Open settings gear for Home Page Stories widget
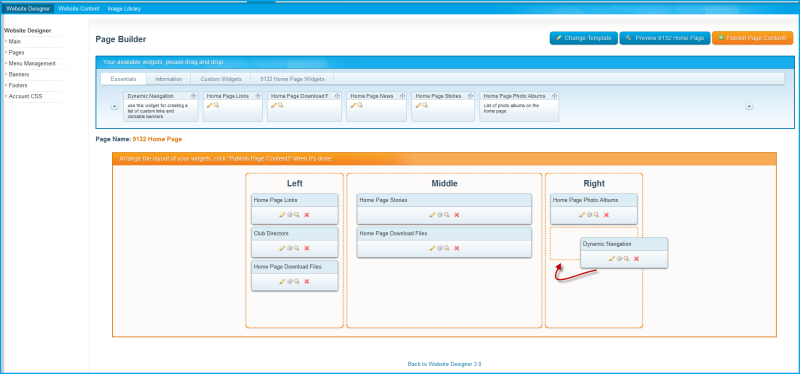This screenshot has width=800, height=374. click(x=439, y=215)
